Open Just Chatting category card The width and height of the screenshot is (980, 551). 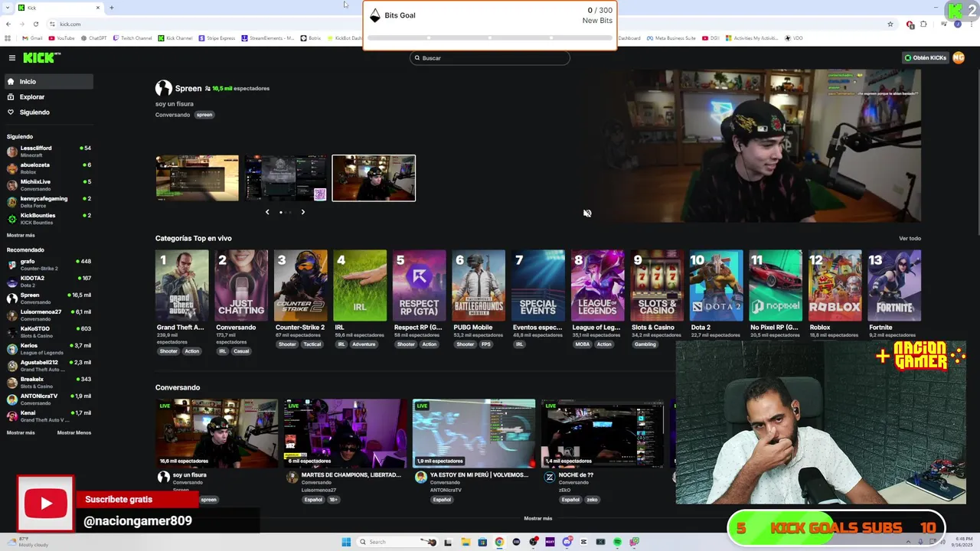[x=241, y=285]
